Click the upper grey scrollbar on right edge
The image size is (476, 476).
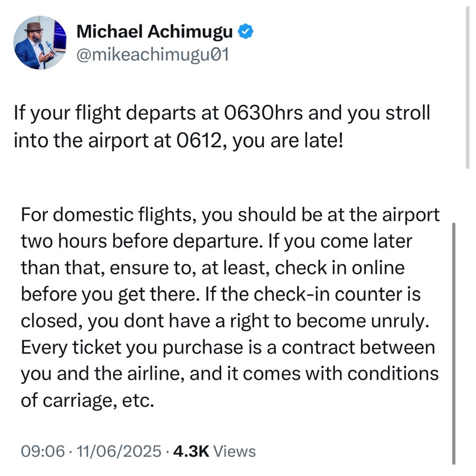(x=468, y=88)
